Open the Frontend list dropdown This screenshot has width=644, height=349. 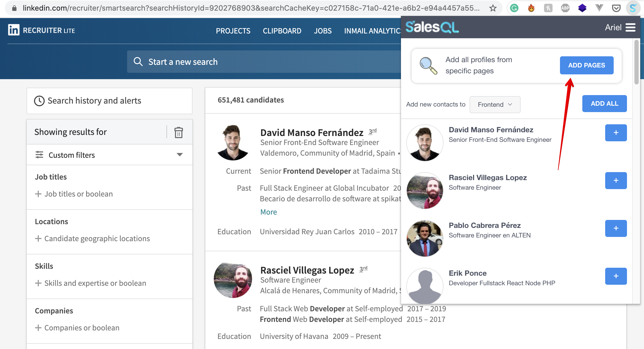point(495,105)
